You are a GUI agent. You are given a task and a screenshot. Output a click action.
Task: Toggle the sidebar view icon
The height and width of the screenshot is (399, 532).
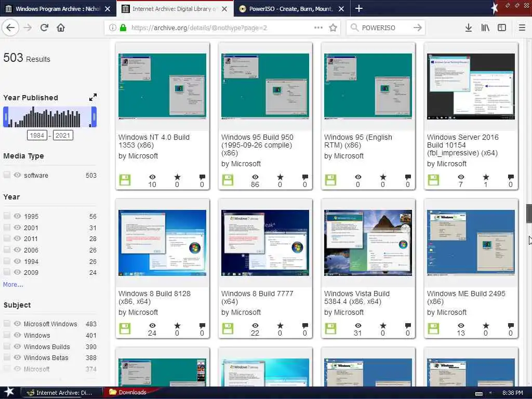click(x=502, y=28)
